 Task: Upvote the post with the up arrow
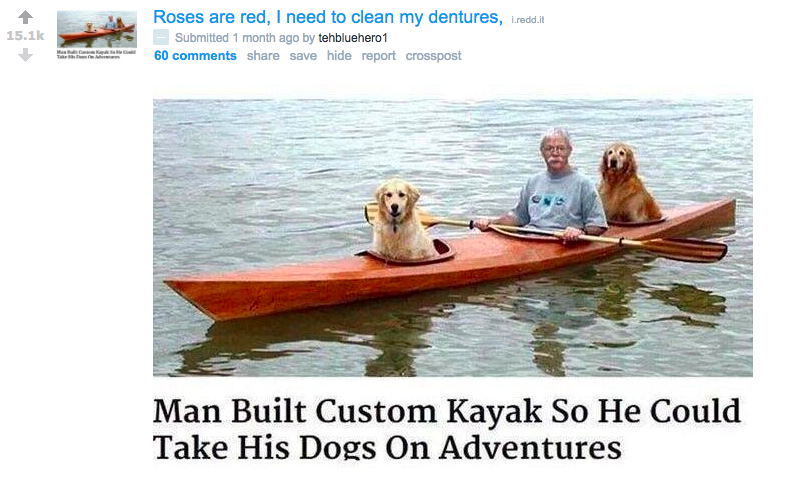pyautogui.click(x=25, y=18)
